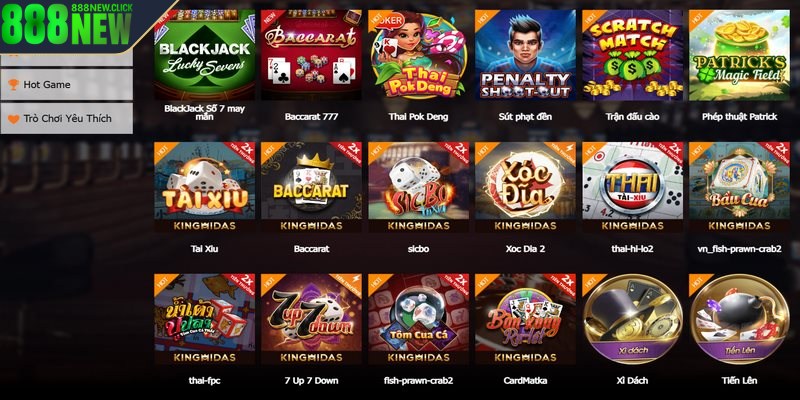Launch the Baccarat 777 game thumbnail
This screenshot has height=400, width=800.
pyautogui.click(x=311, y=55)
